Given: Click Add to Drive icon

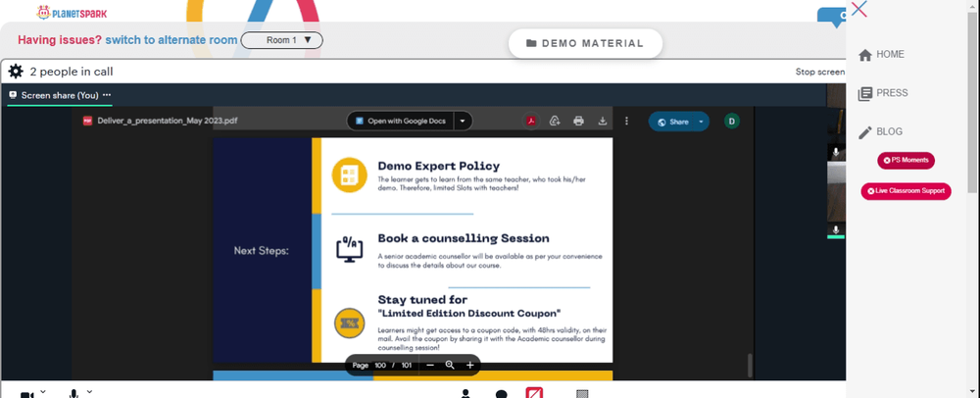Looking at the screenshot, I should pos(555,122).
